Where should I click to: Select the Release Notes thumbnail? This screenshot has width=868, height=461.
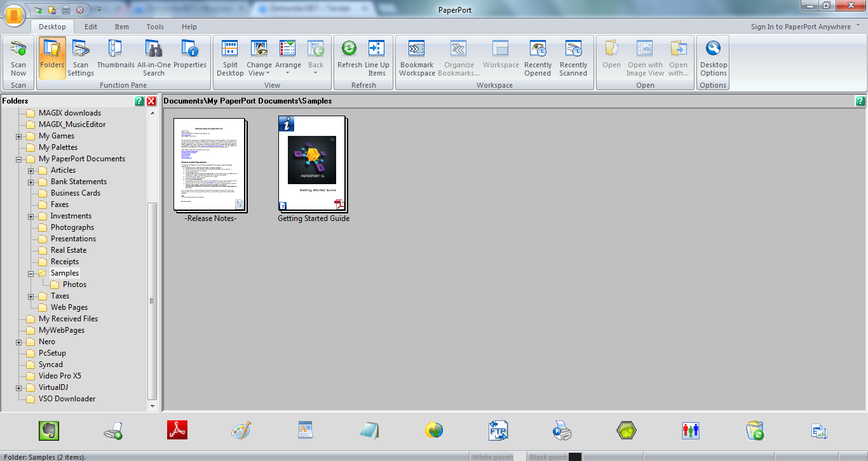click(210, 165)
